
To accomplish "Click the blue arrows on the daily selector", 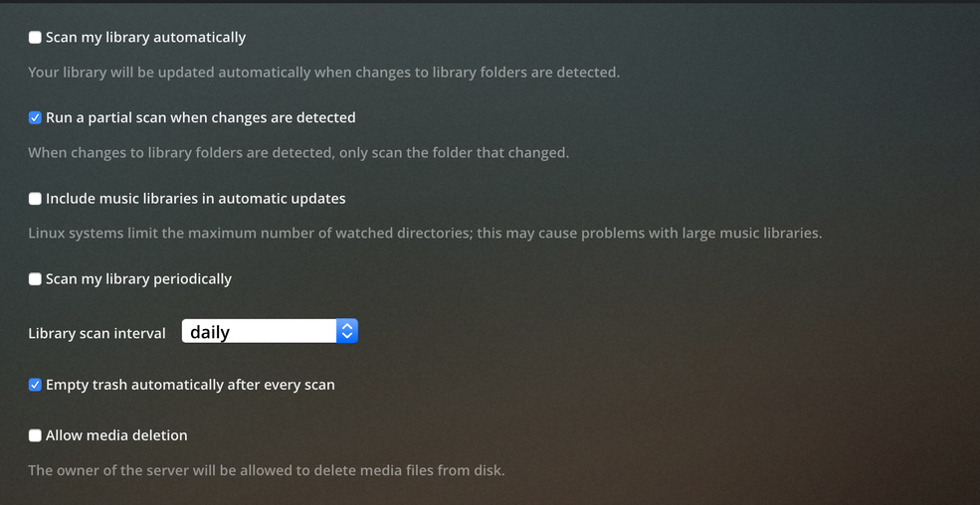I will point(346,332).
